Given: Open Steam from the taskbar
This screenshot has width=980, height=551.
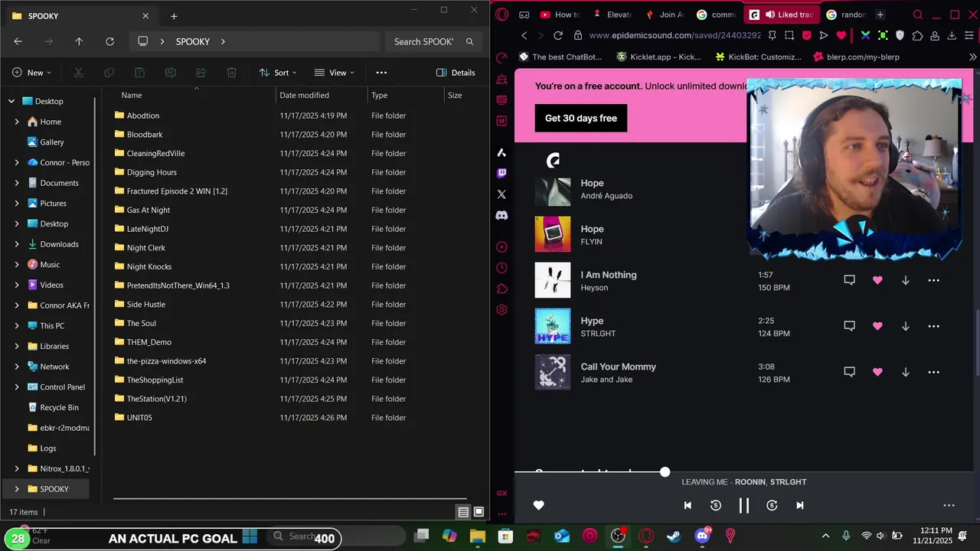Looking at the screenshot, I should click(x=674, y=536).
